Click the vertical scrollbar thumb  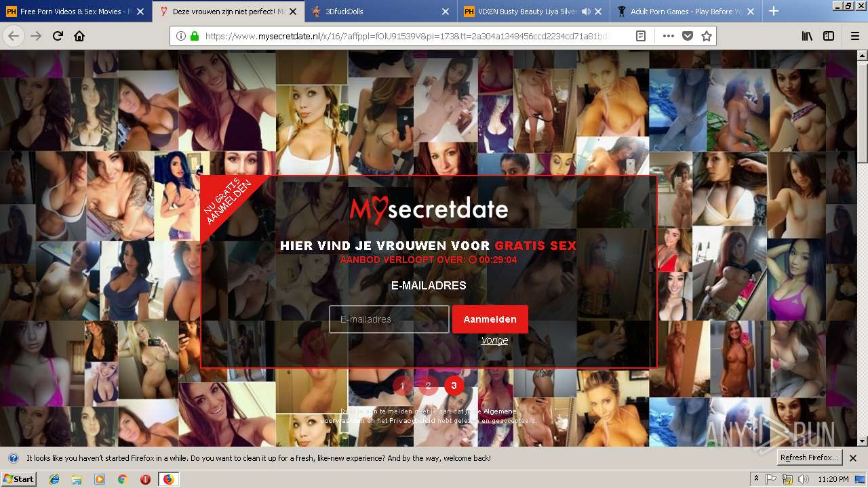point(862,112)
